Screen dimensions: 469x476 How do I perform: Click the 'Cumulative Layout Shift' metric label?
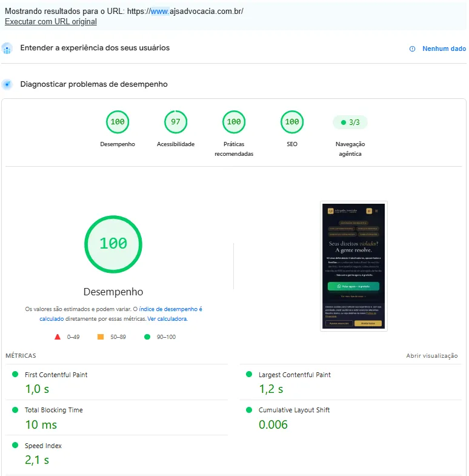[x=294, y=410]
